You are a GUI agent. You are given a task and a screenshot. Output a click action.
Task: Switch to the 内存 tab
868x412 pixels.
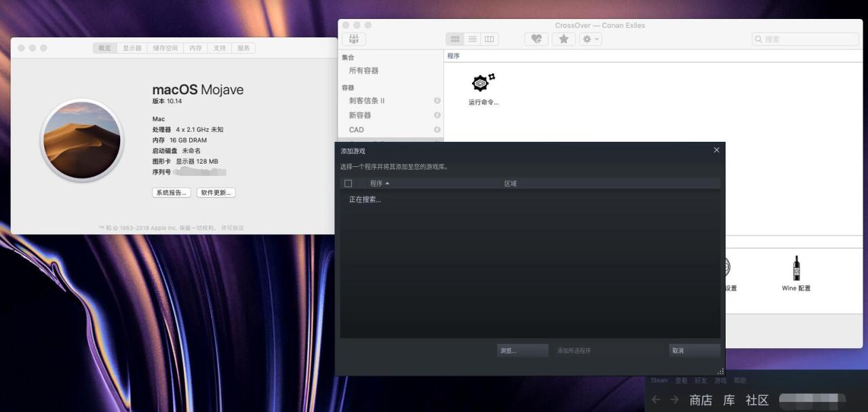(195, 48)
